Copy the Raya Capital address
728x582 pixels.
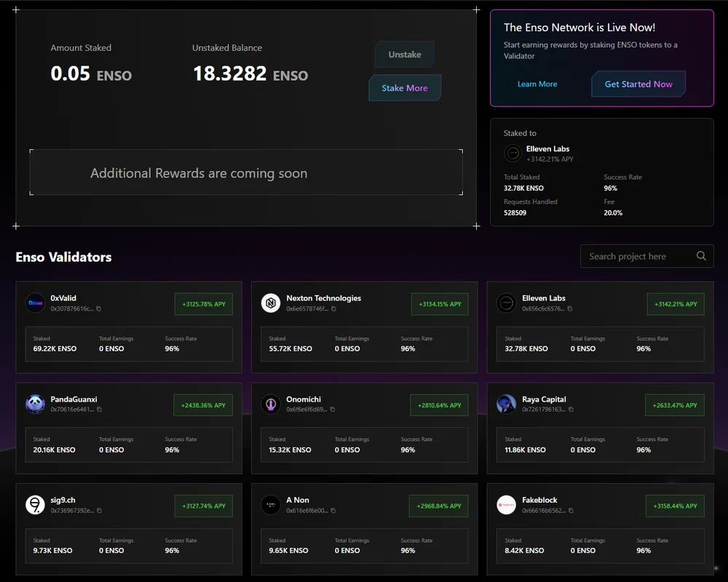point(571,410)
